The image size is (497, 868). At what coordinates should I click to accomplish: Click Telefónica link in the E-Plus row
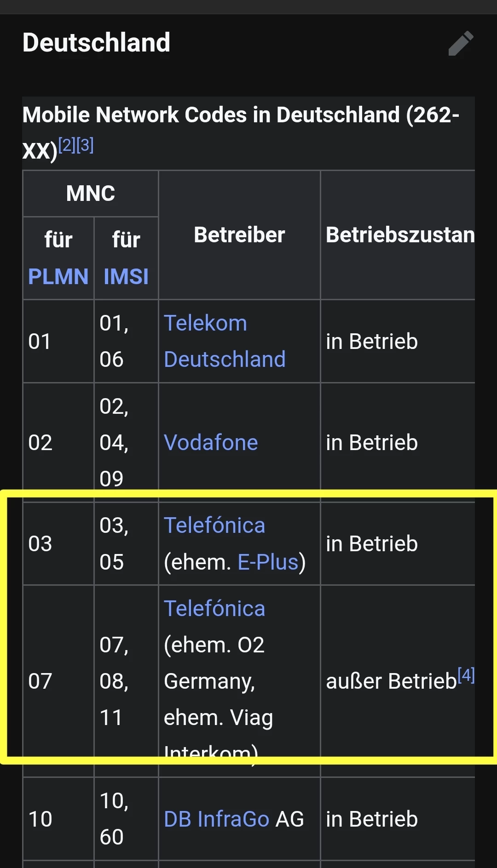(214, 525)
